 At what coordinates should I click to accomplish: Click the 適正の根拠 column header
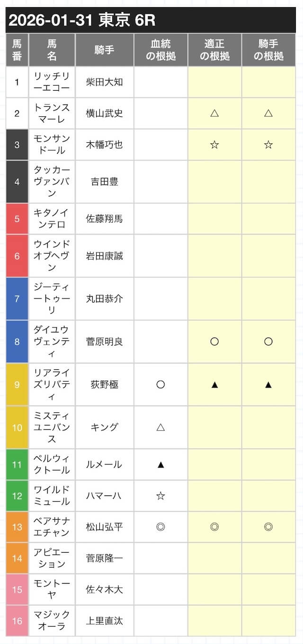214,50
